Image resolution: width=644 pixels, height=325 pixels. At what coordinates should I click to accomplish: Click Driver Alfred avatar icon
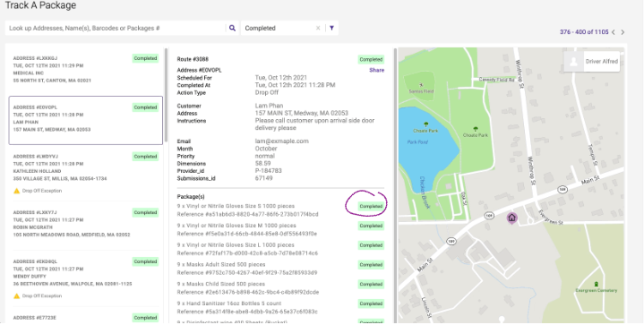point(574,62)
